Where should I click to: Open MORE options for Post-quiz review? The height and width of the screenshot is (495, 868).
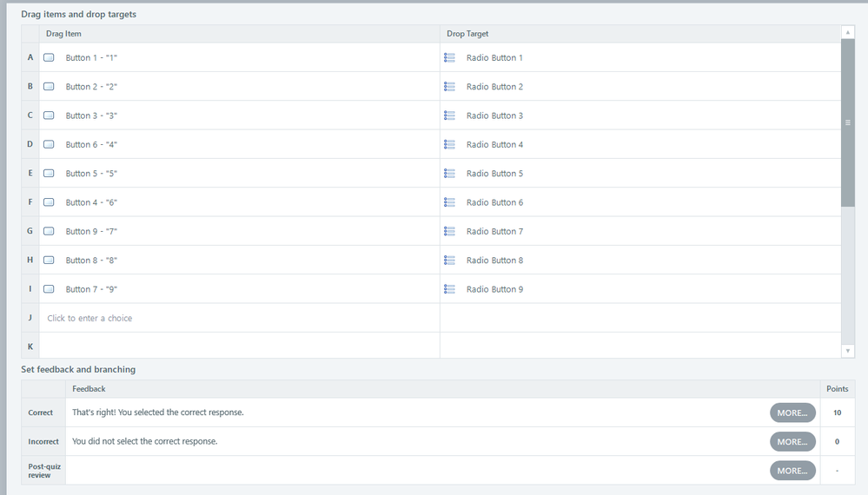[792, 471]
